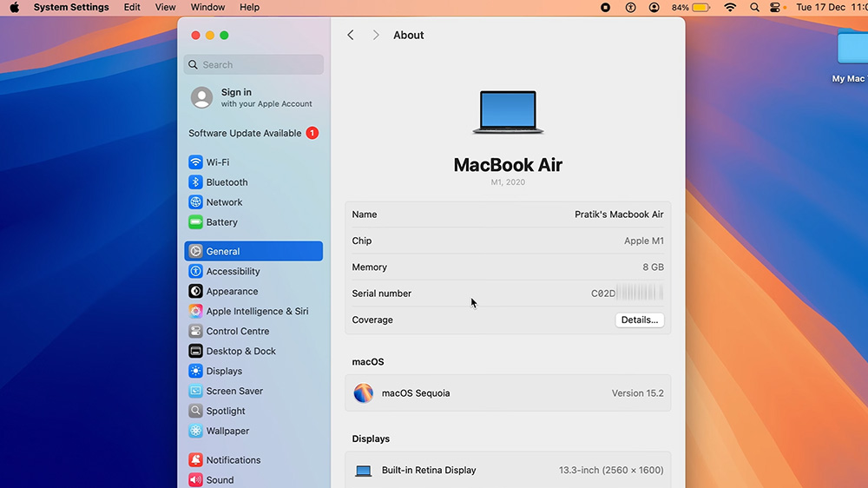Open the Window menu
Viewport: 868px width, 488px height.
(x=207, y=7)
